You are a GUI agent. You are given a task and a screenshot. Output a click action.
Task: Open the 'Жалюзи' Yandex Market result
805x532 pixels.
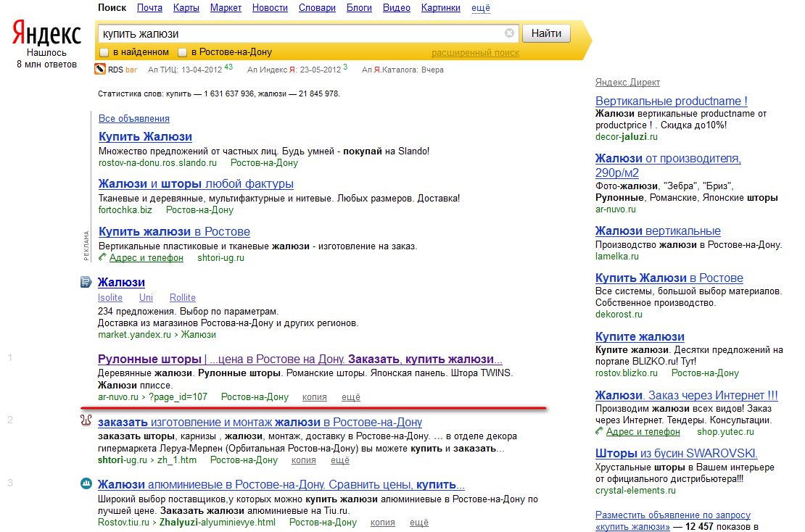click(x=121, y=282)
